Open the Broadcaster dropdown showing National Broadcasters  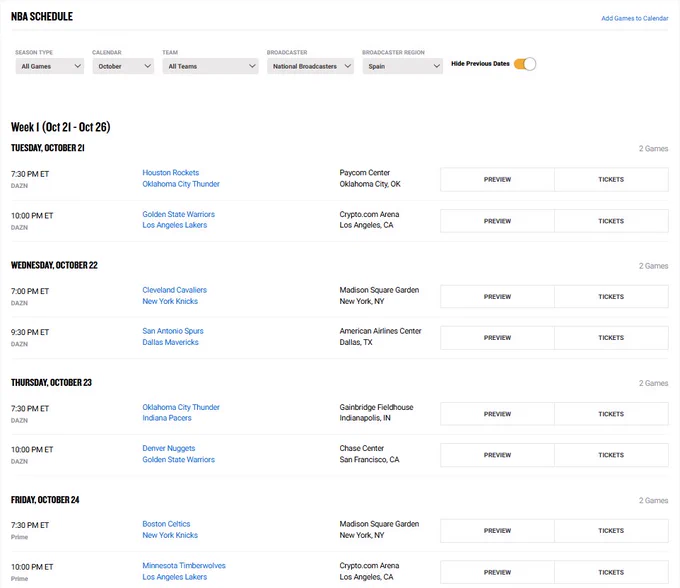(311, 66)
